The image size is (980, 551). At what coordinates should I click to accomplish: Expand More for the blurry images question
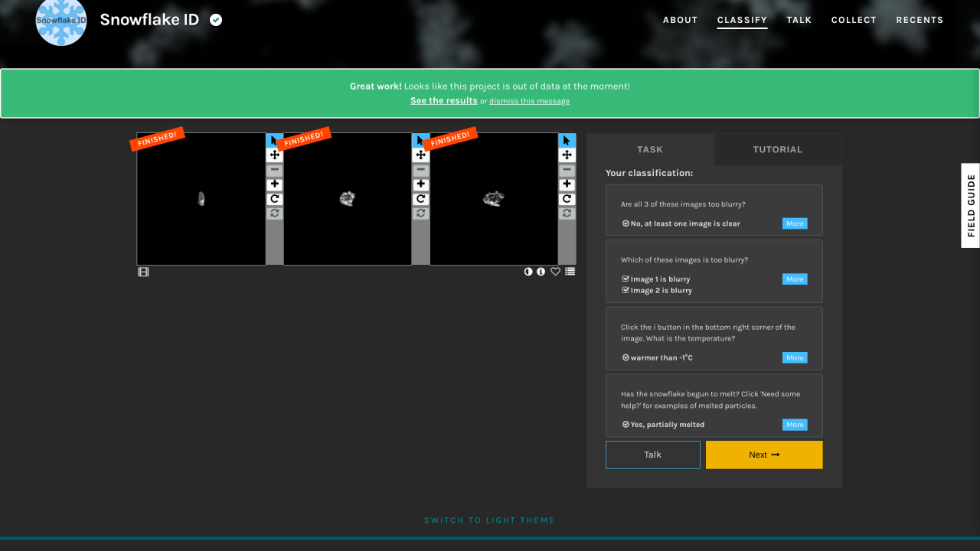[x=795, y=223]
